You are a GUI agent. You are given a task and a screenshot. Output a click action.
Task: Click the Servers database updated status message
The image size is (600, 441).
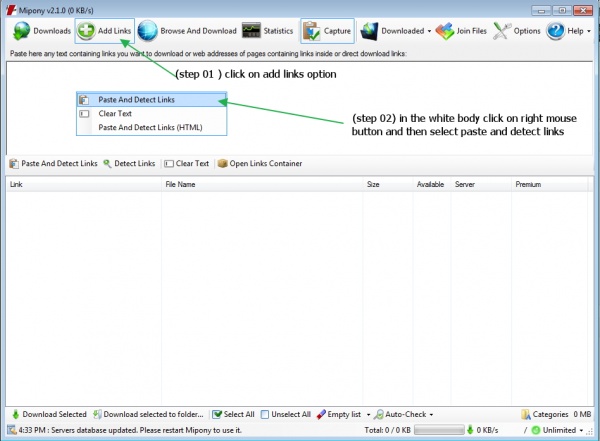(130, 430)
